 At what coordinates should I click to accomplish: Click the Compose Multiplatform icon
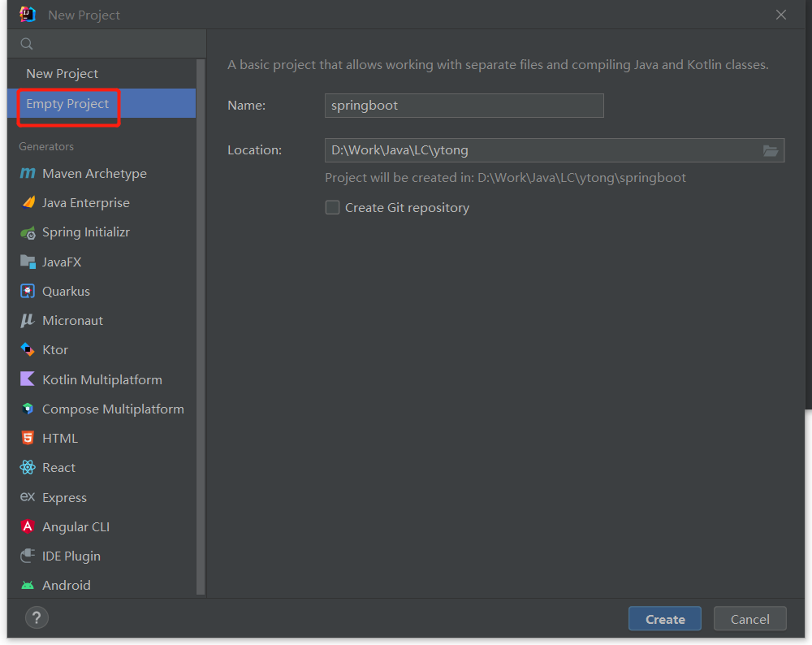28,409
